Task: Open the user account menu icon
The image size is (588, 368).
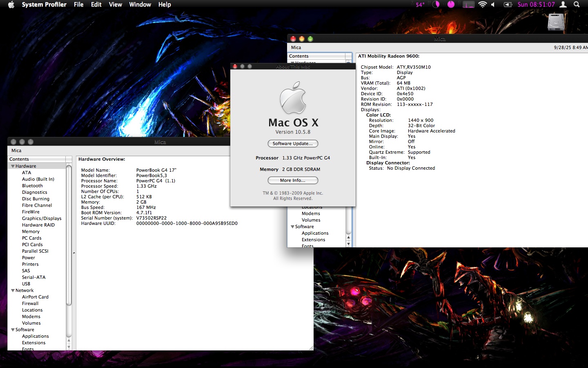Action: (x=563, y=4)
